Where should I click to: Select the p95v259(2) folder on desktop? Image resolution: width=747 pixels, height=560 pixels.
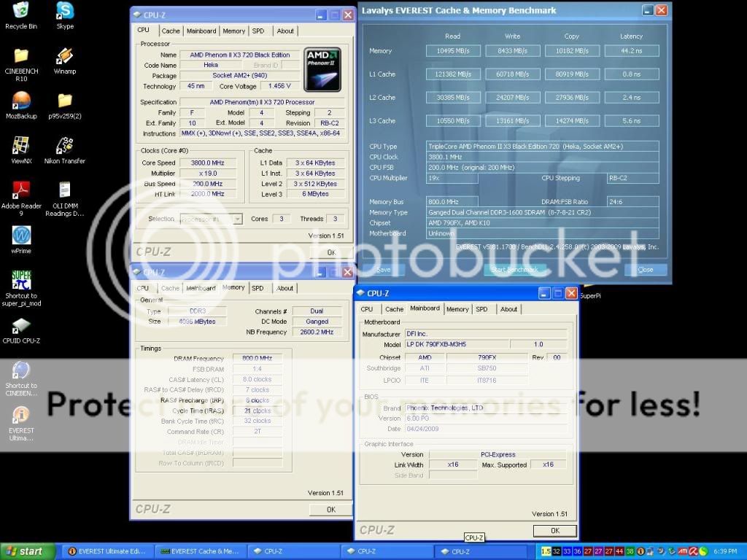tap(65, 105)
